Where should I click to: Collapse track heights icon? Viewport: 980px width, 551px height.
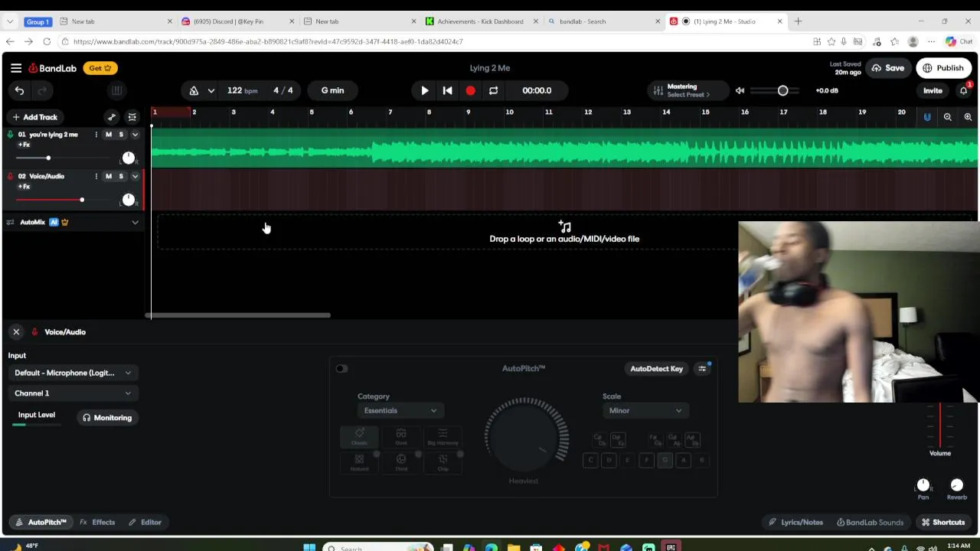(x=132, y=117)
